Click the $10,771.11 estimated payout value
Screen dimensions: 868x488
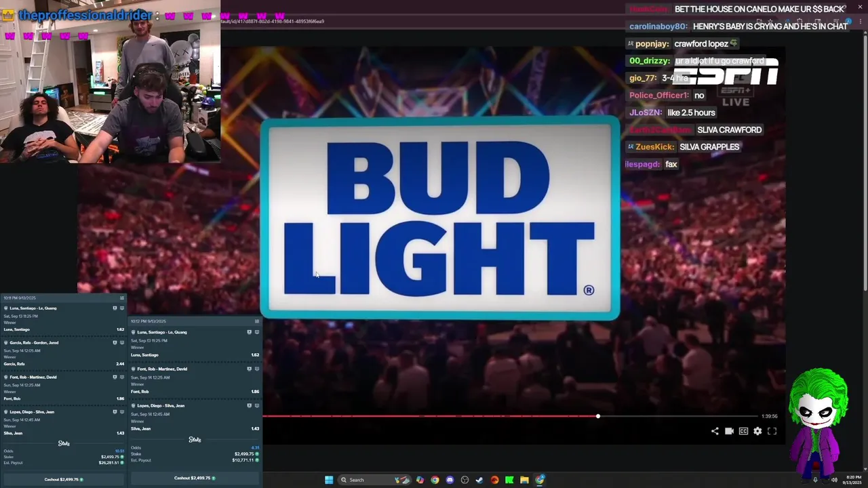click(x=243, y=460)
